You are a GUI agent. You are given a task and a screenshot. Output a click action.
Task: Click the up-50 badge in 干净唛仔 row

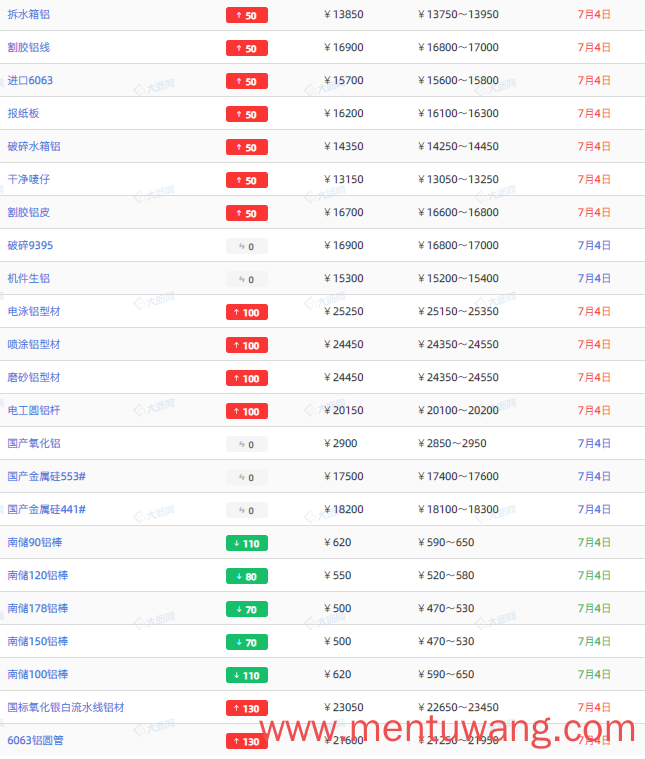tap(247, 180)
